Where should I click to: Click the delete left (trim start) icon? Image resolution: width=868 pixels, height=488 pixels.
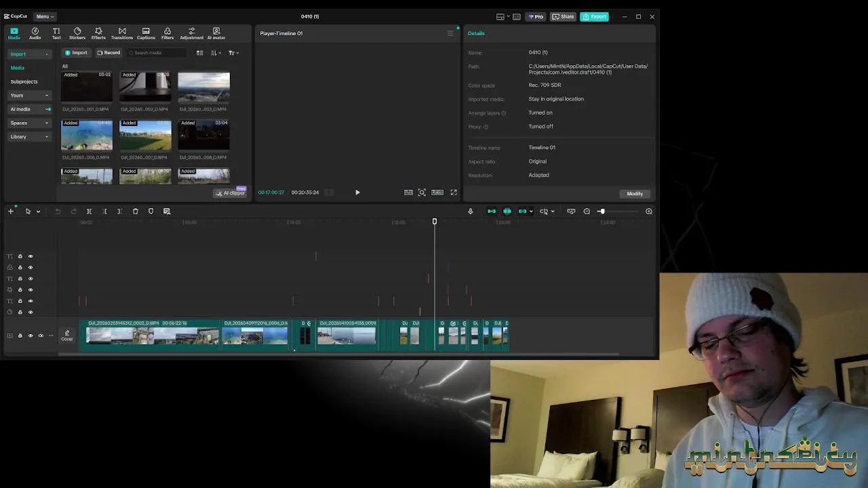coord(104,211)
